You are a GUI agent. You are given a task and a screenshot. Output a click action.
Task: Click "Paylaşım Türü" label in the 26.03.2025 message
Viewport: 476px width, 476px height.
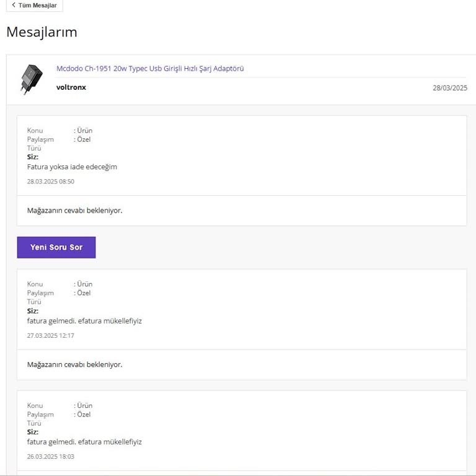click(40, 418)
